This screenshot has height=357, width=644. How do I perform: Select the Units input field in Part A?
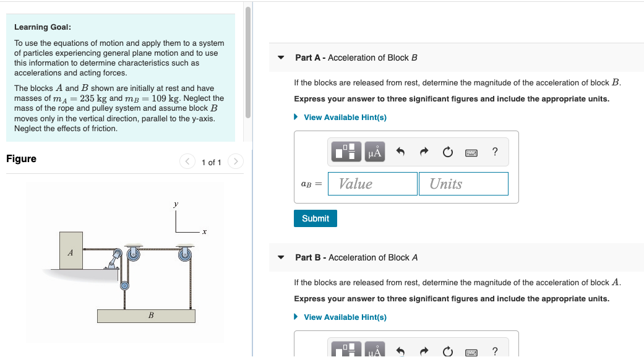(x=463, y=183)
